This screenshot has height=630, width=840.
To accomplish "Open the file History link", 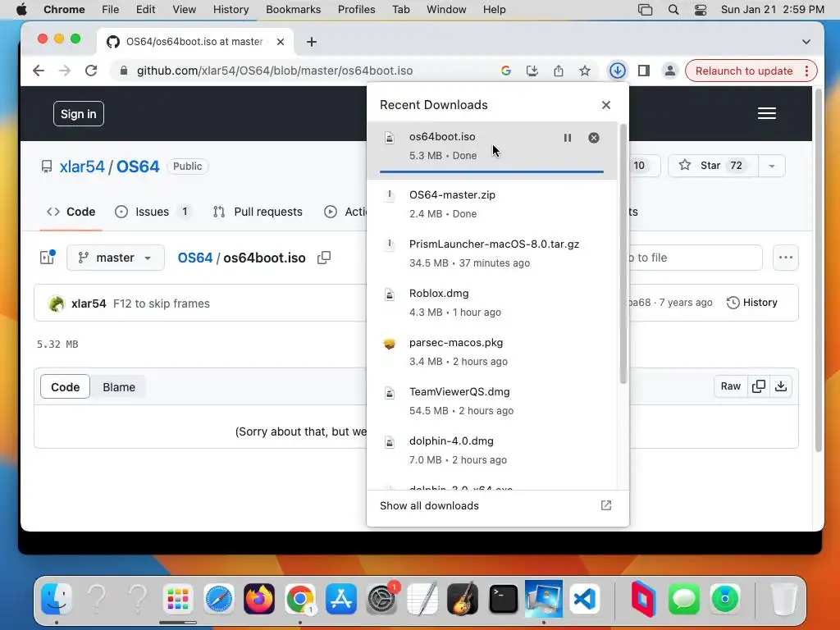I will [752, 302].
